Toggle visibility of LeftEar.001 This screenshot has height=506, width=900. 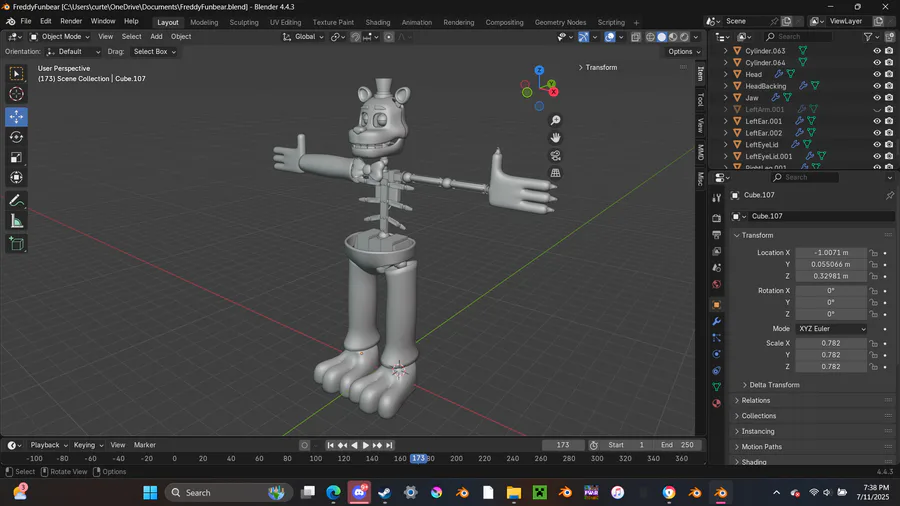pyautogui.click(x=876, y=121)
